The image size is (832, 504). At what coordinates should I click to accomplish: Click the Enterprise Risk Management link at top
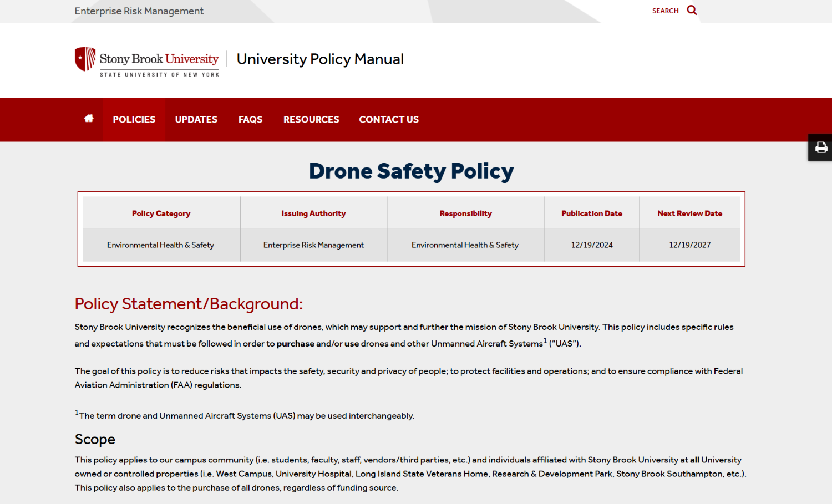point(139,11)
